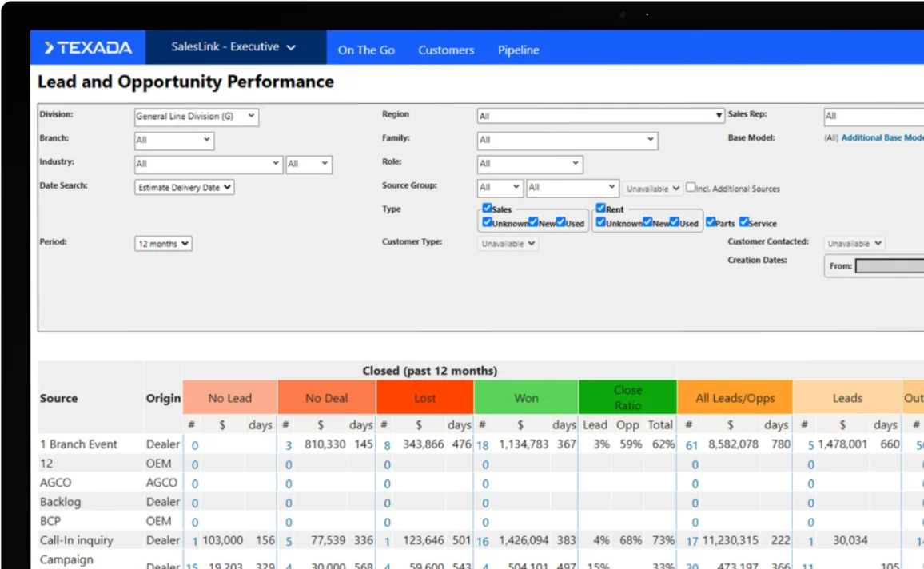Toggle Unknown checkbox under Sales
The image size is (924, 569).
(x=487, y=222)
